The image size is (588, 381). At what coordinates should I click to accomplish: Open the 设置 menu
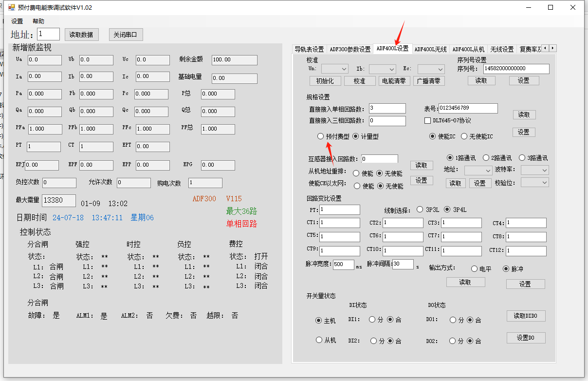17,21
